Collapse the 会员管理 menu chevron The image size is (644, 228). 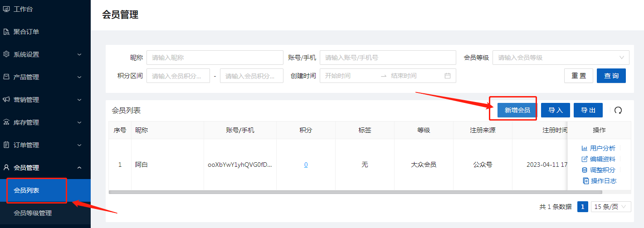[x=79, y=168]
